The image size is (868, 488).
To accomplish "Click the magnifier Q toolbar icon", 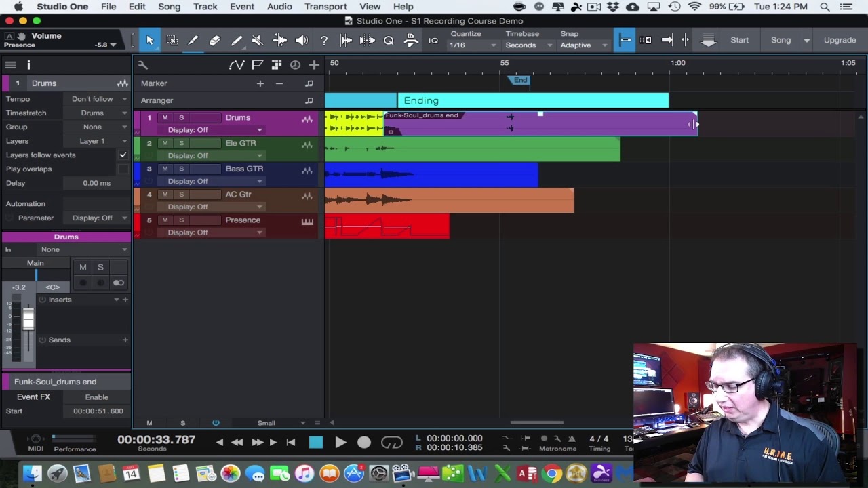I will 389,41.
